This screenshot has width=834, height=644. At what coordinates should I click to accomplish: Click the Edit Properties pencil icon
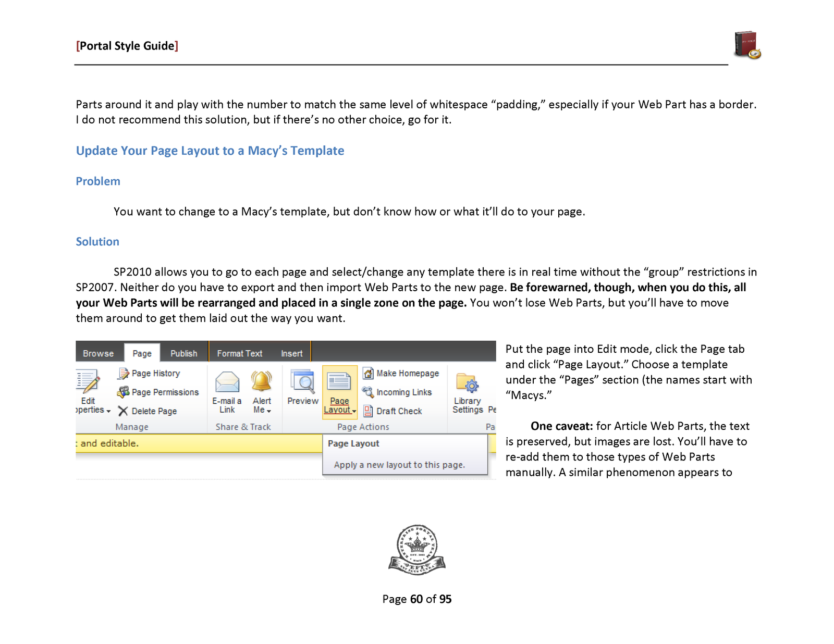[x=88, y=381]
